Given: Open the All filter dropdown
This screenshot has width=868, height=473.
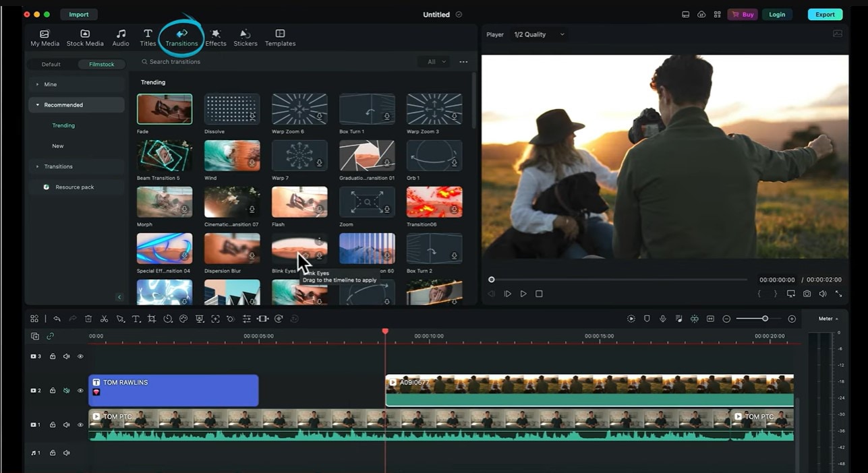Looking at the screenshot, I should 432,62.
